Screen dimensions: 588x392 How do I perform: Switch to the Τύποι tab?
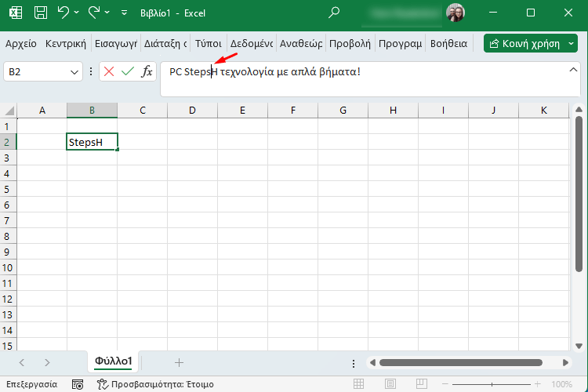(x=208, y=44)
